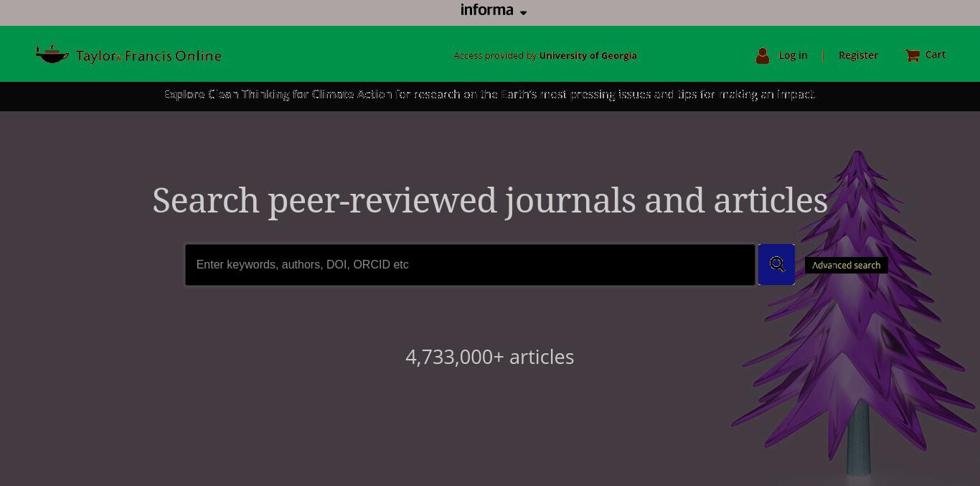Click the Explore Clean Thinking for Climate Action banner
The height and width of the screenshot is (486, 980).
tap(490, 95)
